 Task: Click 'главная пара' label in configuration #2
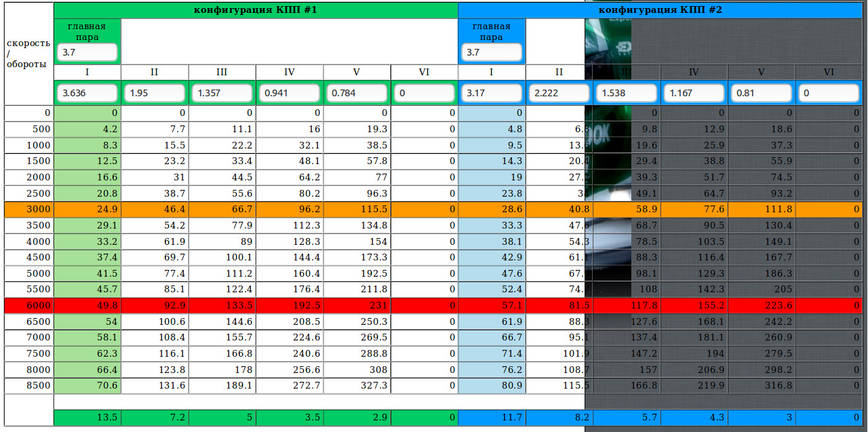492,32
